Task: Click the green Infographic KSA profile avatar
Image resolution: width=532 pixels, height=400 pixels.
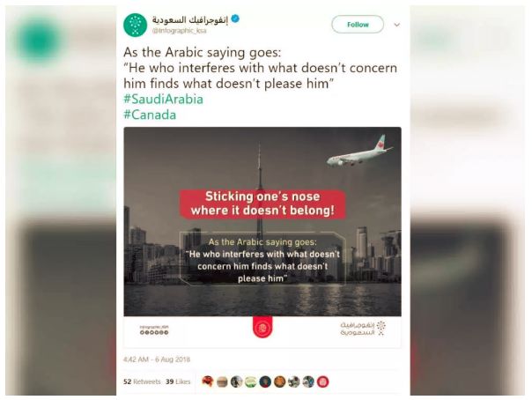Action: [x=135, y=25]
